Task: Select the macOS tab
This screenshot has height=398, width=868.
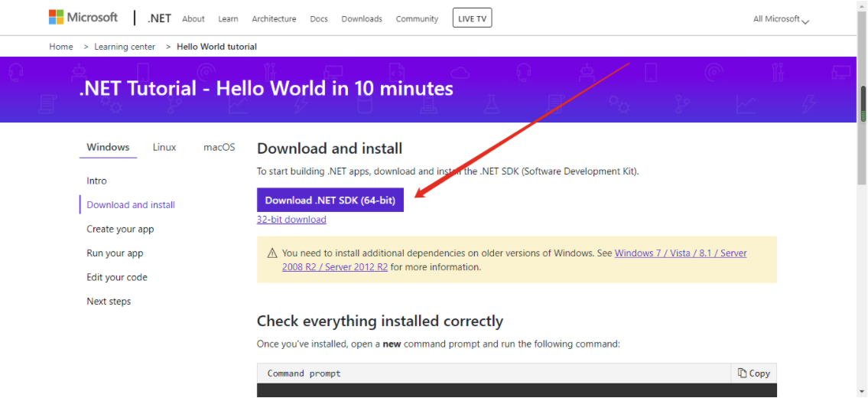Action: tap(219, 148)
